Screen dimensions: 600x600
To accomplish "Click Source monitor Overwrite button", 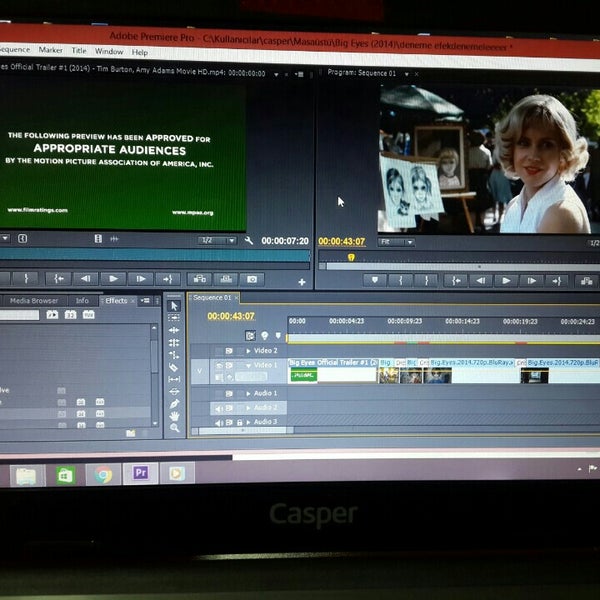I will tap(226, 279).
